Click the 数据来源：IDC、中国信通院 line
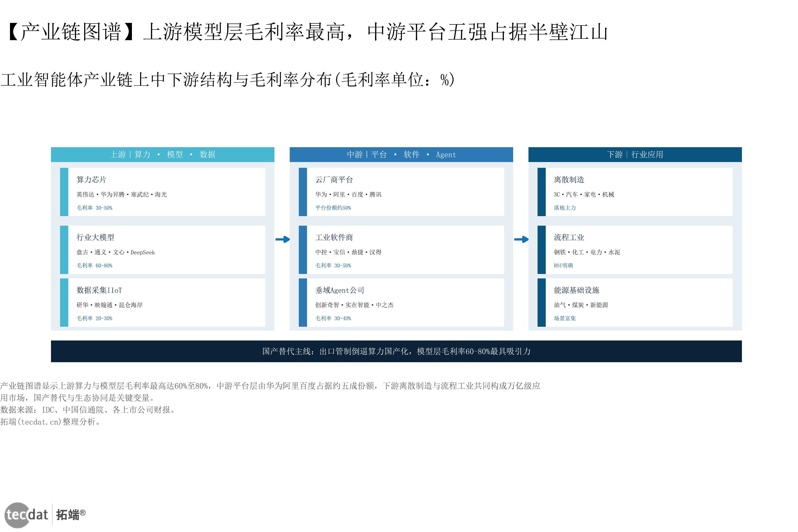The height and width of the screenshot is (532, 798). [89, 410]
